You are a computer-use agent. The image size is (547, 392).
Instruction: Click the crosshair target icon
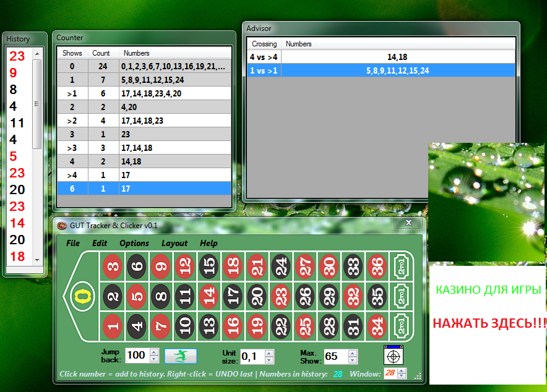pyautogui.click(x=394, y=356)
